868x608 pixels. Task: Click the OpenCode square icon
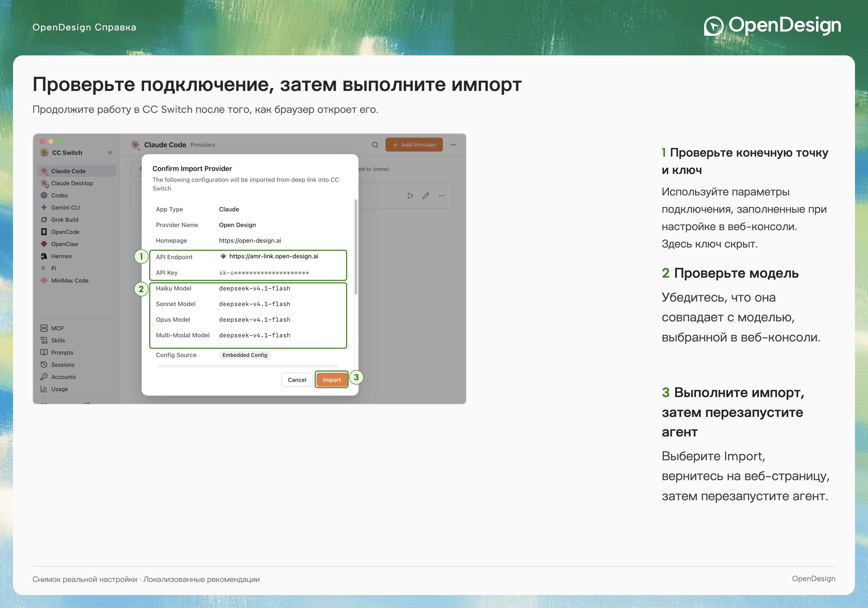[44, 232]
